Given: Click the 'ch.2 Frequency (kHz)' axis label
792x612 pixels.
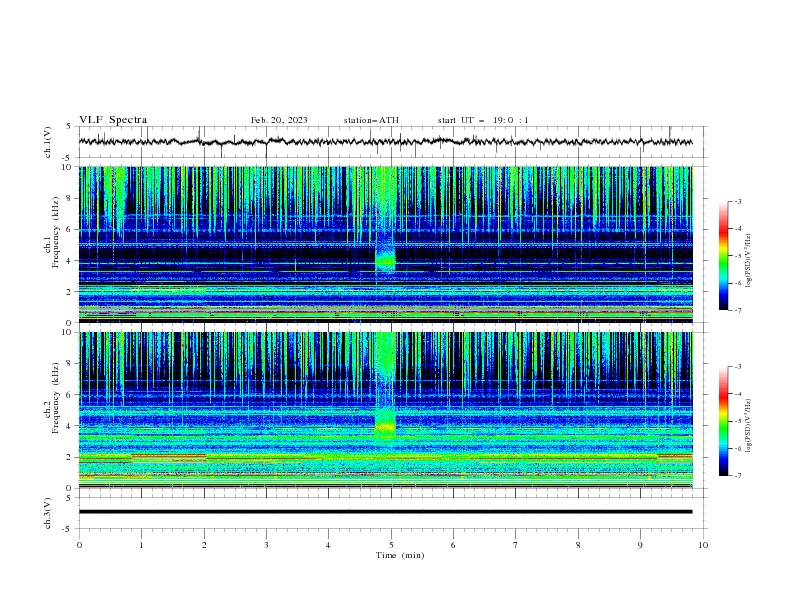Looking at the screenshot, I should tap(52, 410).
